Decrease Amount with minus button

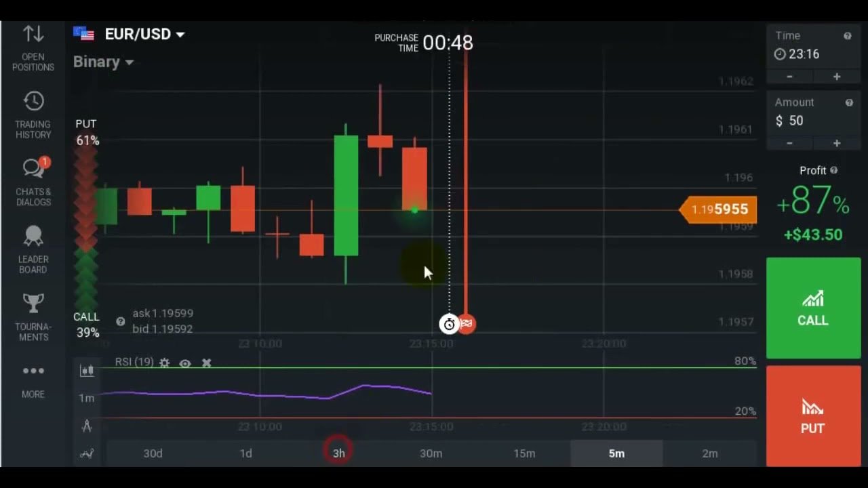[789, 143]
